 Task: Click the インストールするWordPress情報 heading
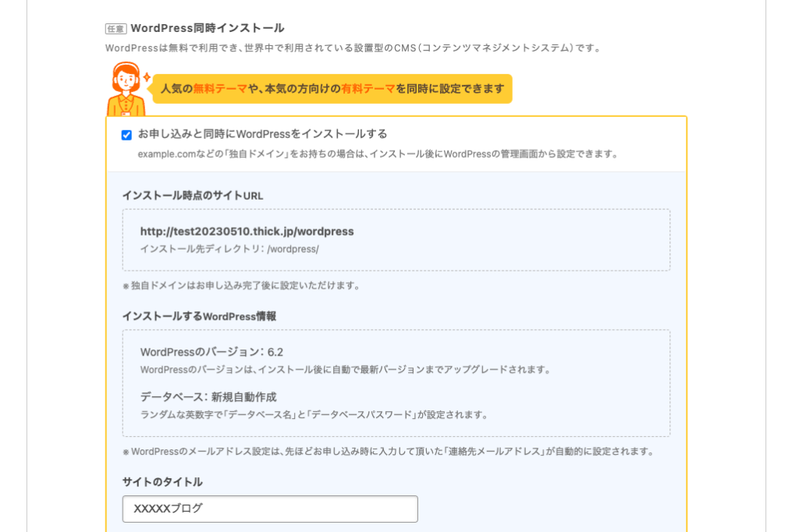[x=199, y=316]
